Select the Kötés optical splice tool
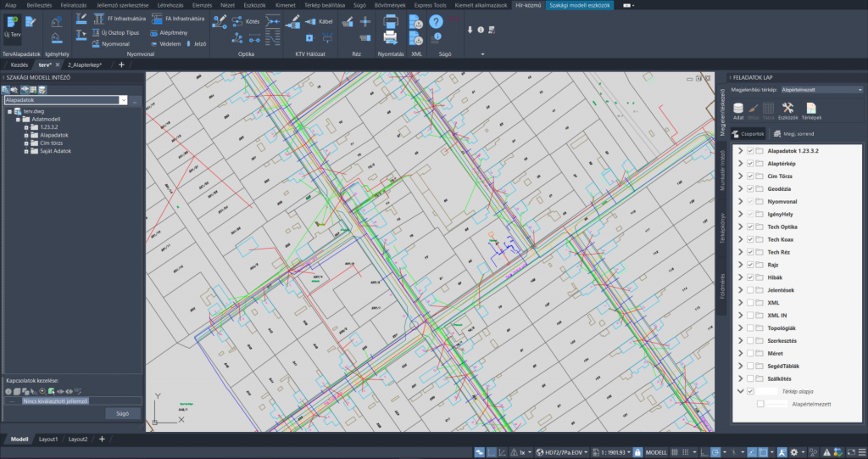868x459 pixels. pos(247,21)
